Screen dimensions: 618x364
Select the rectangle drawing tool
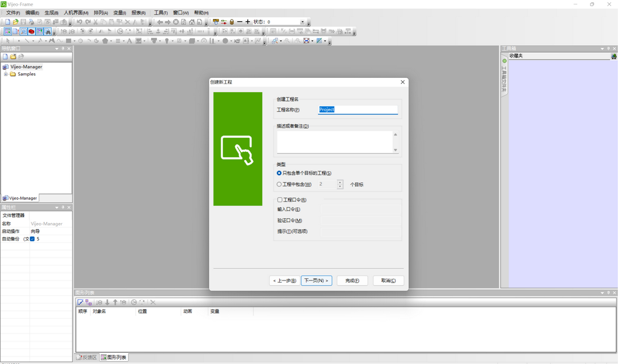[x=69, y=41]
